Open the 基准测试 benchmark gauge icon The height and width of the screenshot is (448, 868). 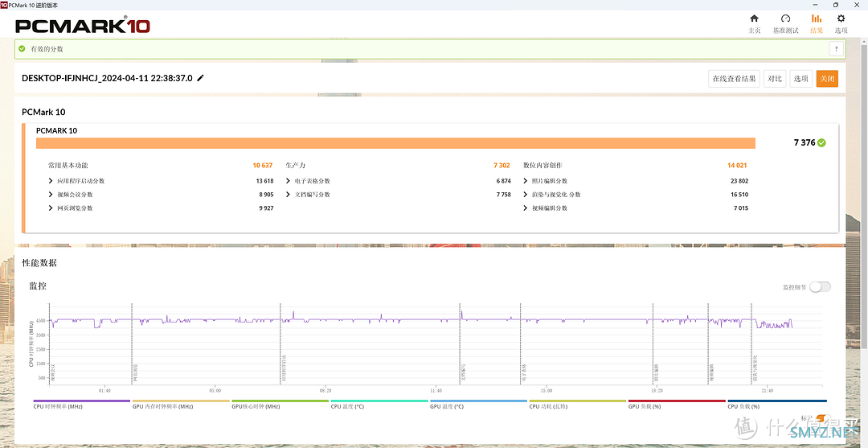(x=785, y=18)
